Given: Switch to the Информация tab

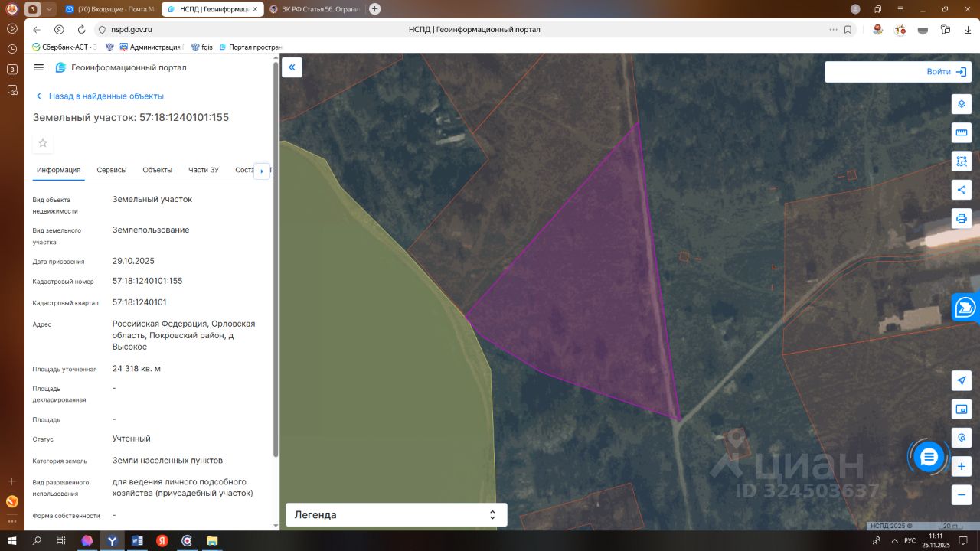Looking at the screenshot, I should tap(59, 170).
